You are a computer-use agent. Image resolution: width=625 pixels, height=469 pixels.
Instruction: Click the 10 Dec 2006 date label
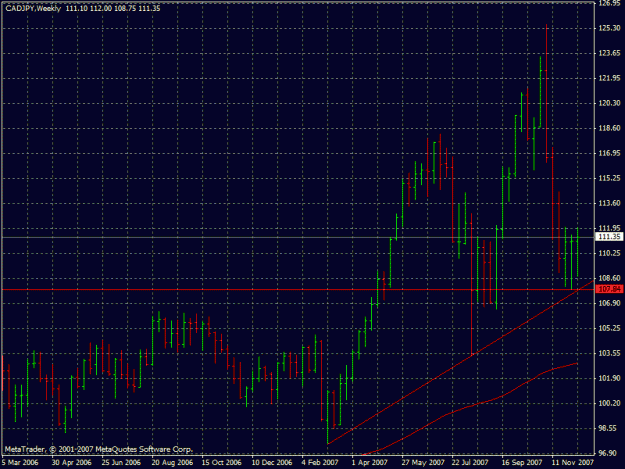point(272,463)
